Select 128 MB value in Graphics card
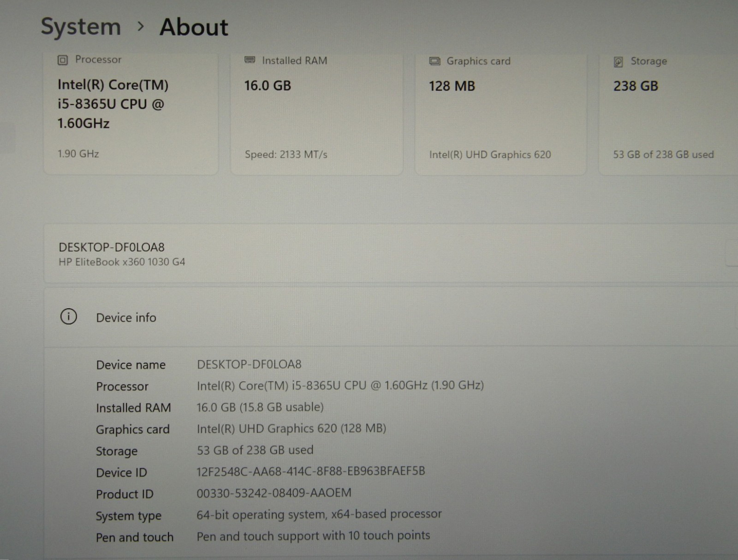Viewport: 738px width, 560px height. (x=452, y=86)
